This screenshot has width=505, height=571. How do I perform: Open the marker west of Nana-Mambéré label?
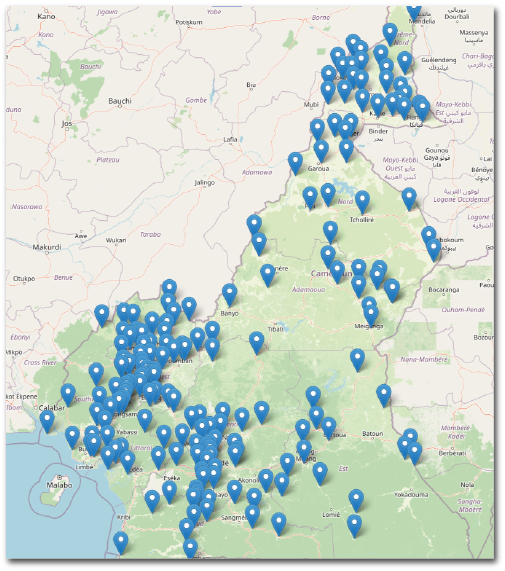pos(358,360)
